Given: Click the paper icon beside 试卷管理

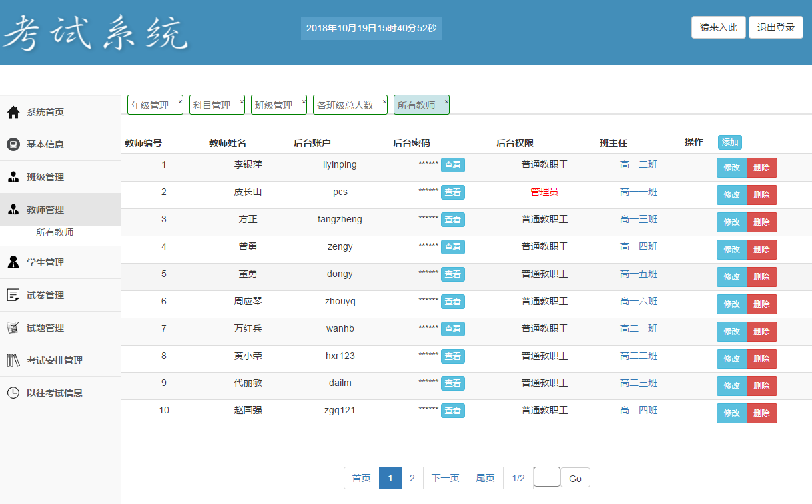Looking at the screenshot, I should pos(13,295).
